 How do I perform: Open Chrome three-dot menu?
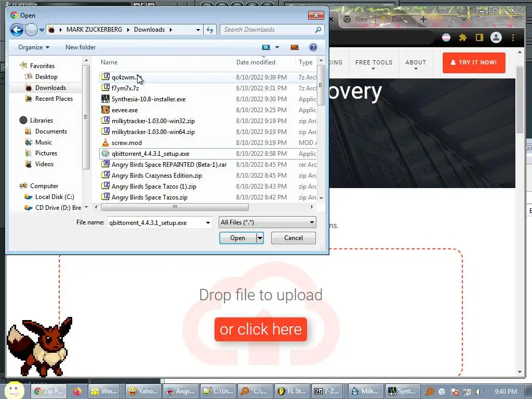click(513, 37)
